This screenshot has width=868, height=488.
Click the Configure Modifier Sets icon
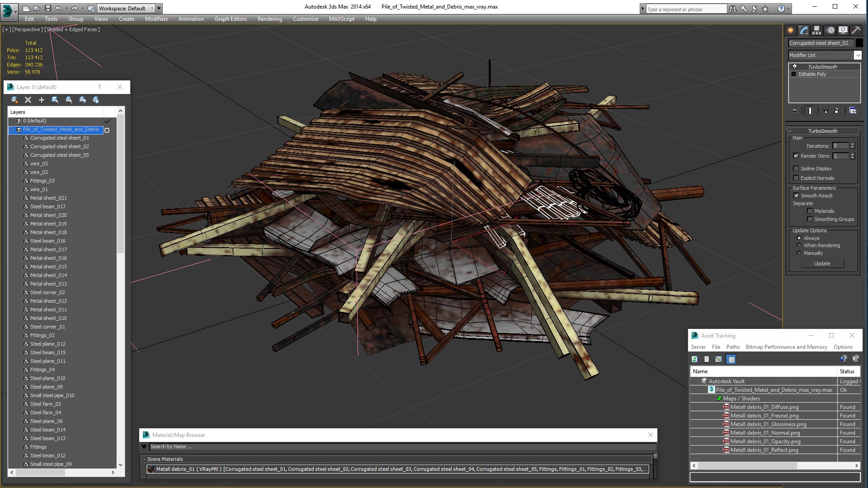coord(853,111)
